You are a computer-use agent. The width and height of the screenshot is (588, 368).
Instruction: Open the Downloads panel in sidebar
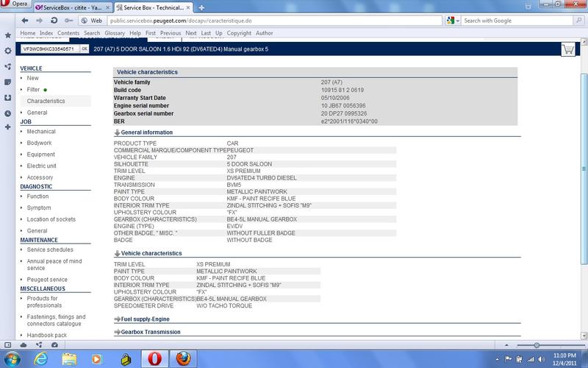tap(7, 98)
